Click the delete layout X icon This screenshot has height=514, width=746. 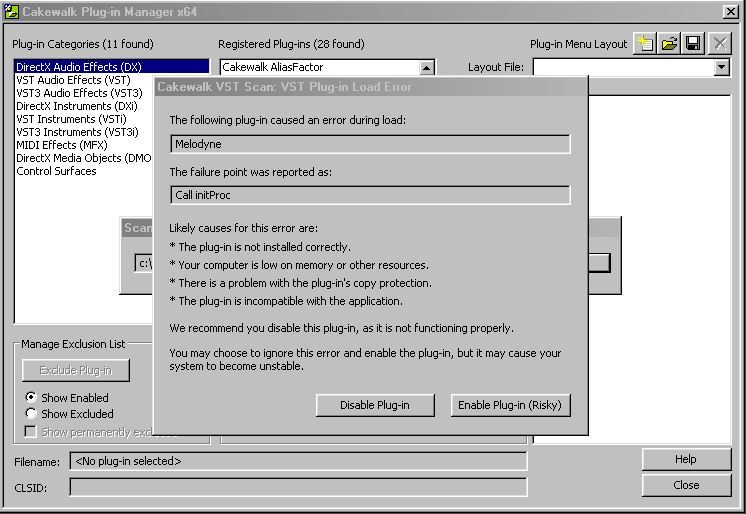(x=720, y=43)
